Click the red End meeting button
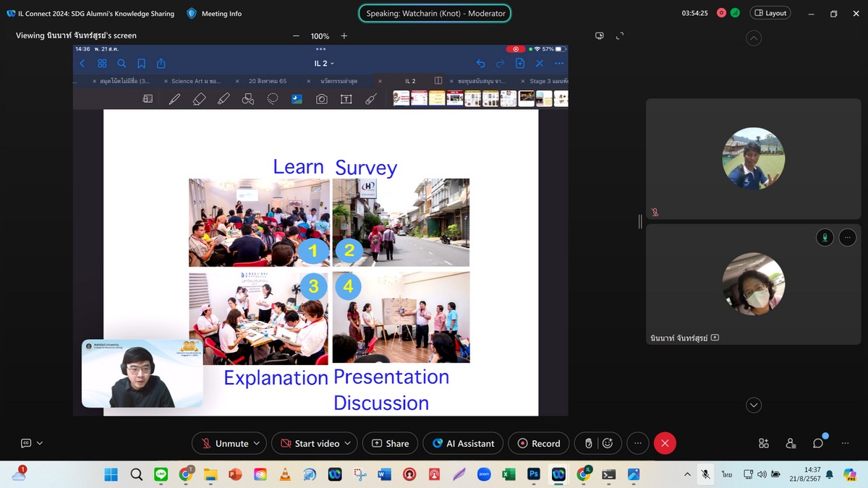 click(x=665, y=443)
